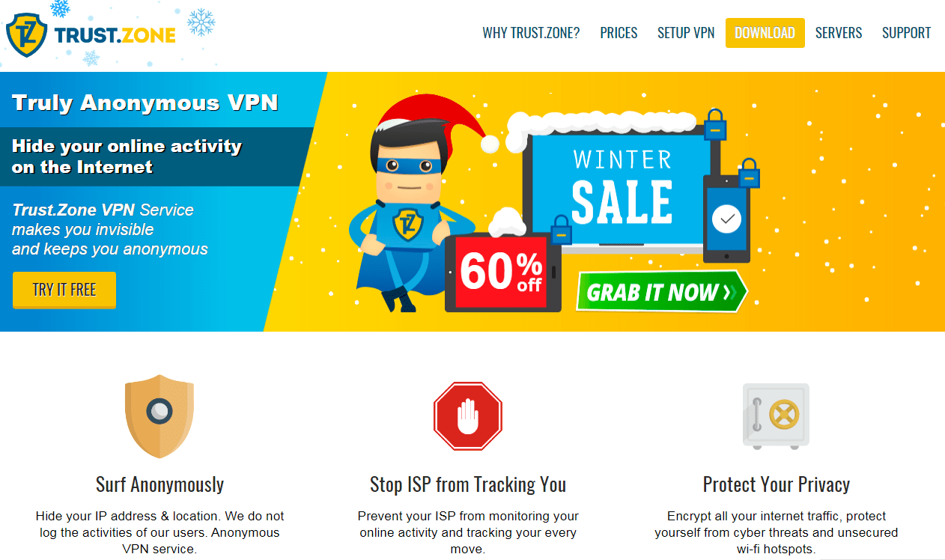The image size is (945, 560).
Task: Open the Why Trust.Zone? menu item
Action: click(x=531, y=33)
